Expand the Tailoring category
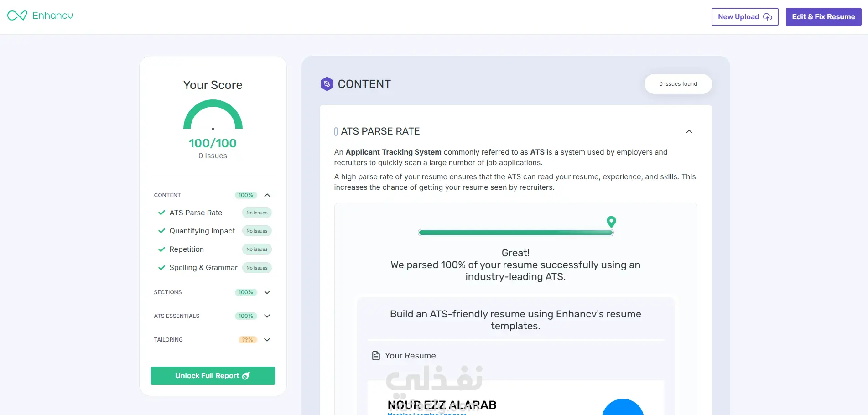The image size is (868, 415). pos(267,340)
